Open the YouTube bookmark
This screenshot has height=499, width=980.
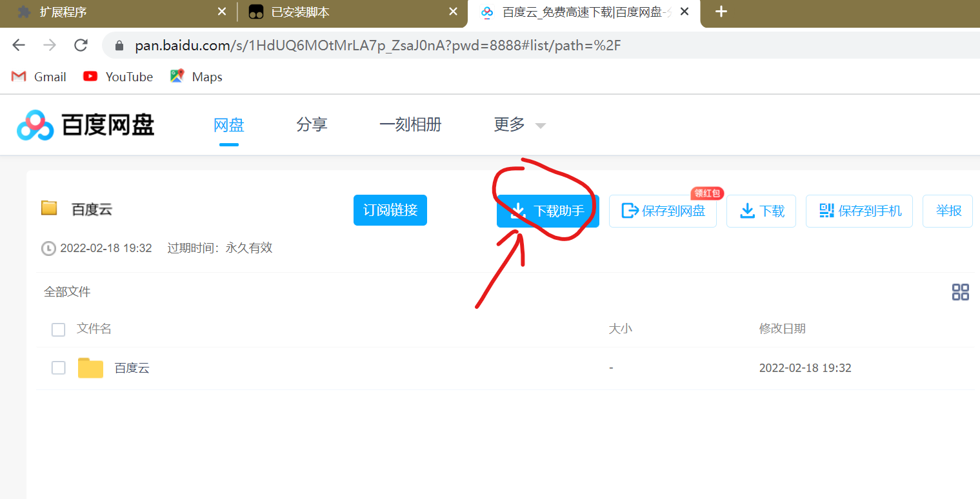click(118, 77)
